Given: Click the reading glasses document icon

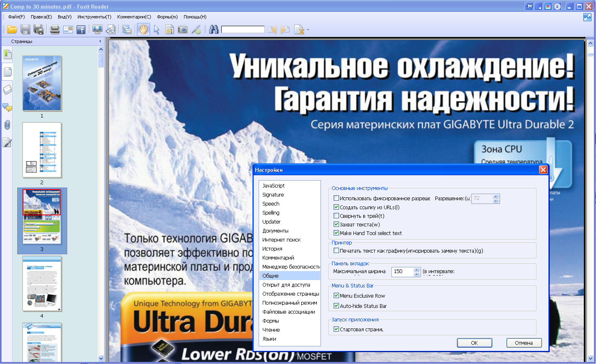Looking at the screenshot, I should click(x=111, y=29).
